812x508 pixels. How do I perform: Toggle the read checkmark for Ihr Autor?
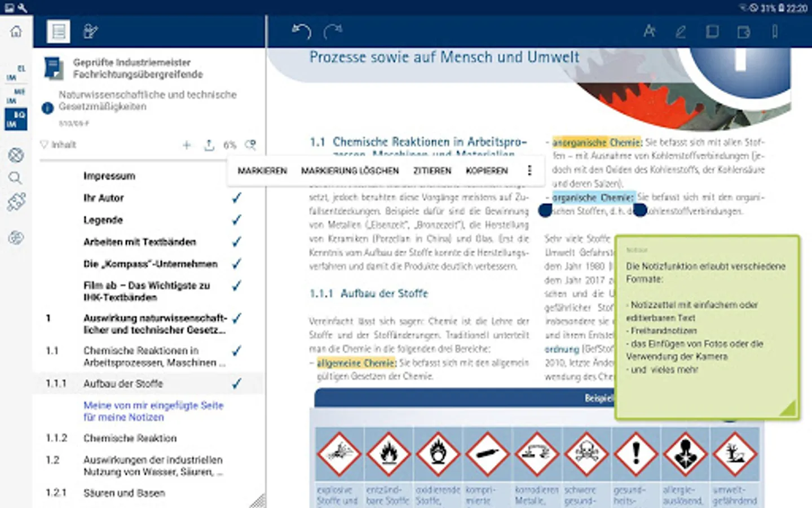tap(237, 198)
